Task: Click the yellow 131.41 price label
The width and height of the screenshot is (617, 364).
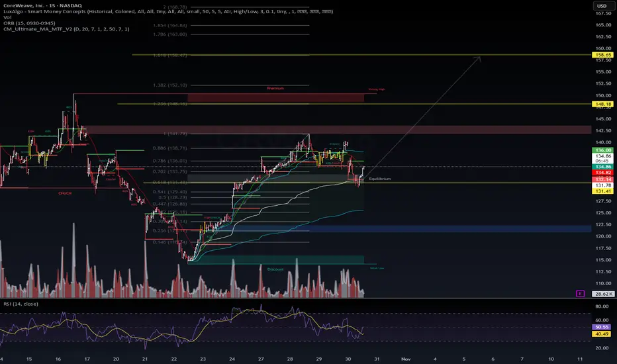Action: point(602,191)
